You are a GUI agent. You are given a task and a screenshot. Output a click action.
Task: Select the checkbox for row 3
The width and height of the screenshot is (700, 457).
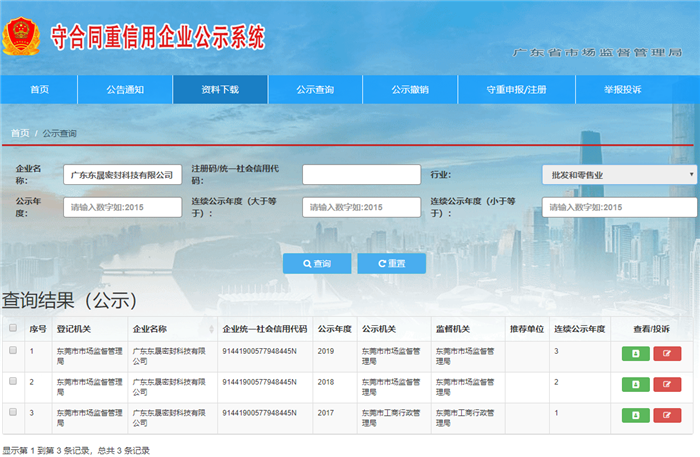point(13,411)
